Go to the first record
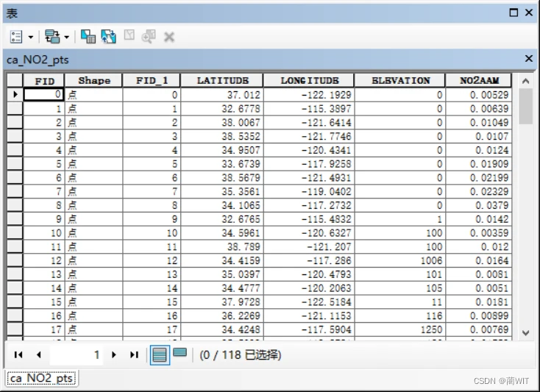The image size is (540, 392). tap(18, 354)
